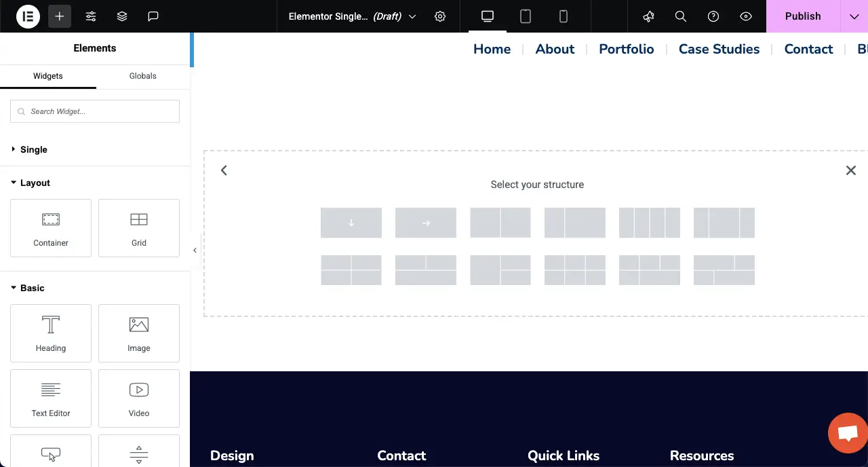Screen dimensions: 868x467
Task: Open the Elementor Single document dropdown
Action: 352,16
